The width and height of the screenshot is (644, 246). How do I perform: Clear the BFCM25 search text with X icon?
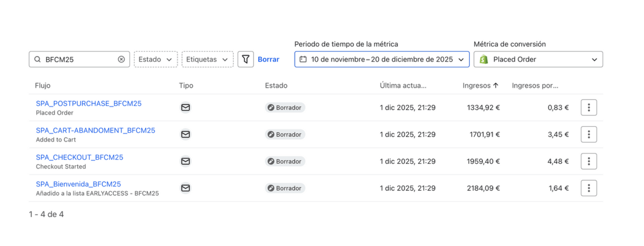122,59
